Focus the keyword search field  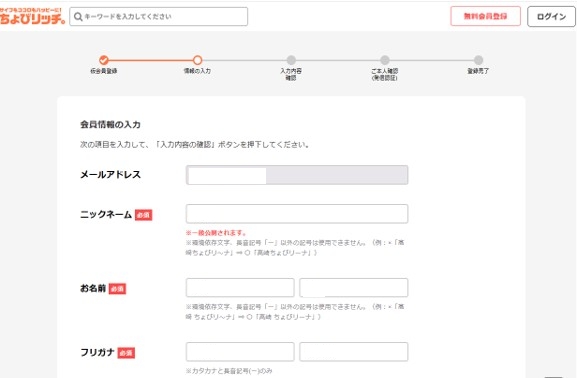click(159, 17)
